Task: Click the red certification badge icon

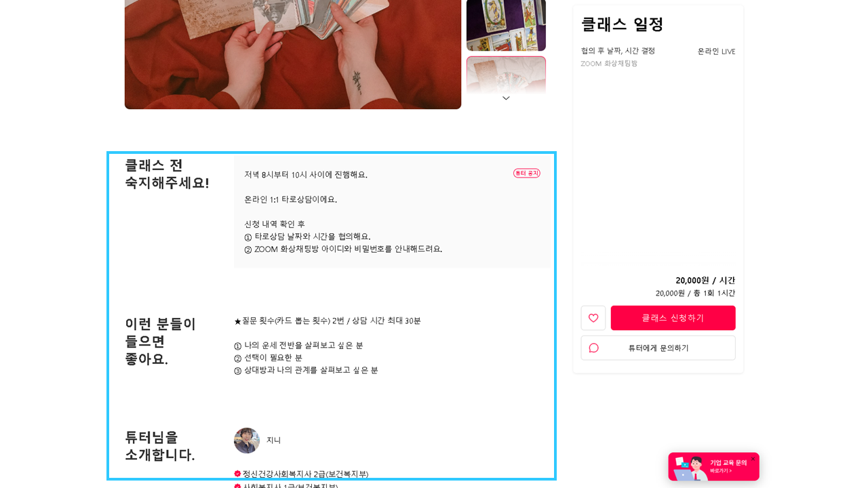Action: (237, 474)
